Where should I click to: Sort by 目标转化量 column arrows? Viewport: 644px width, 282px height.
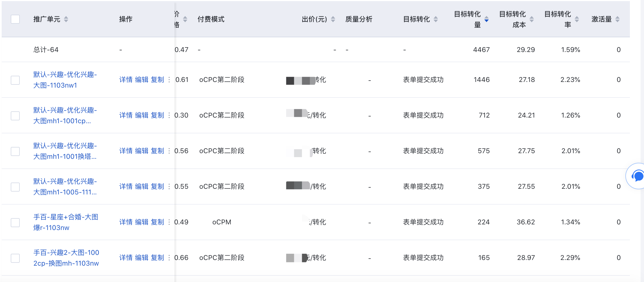click(x=487, y=19)
